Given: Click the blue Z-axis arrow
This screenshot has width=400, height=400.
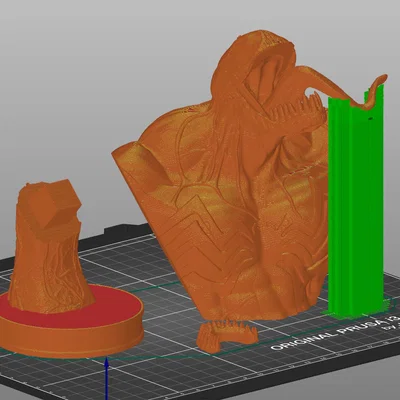Looking at the screenshot, I should pos(107,378).
